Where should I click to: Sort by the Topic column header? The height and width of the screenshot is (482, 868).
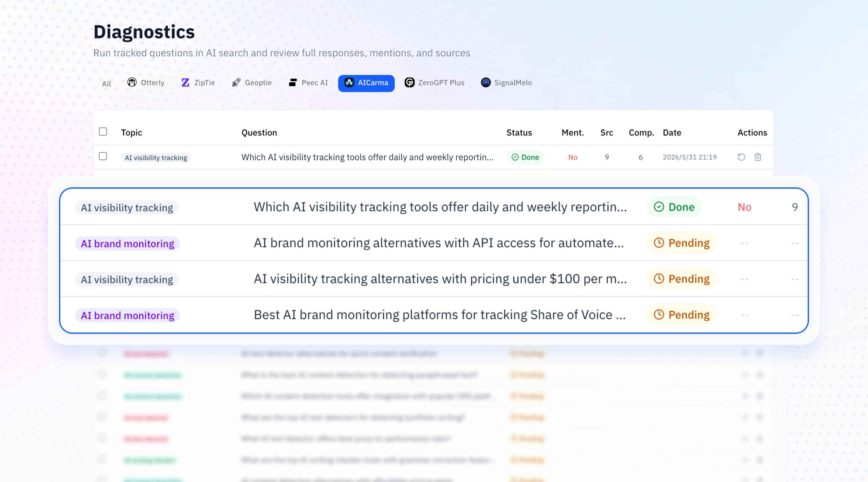(131, 132)
